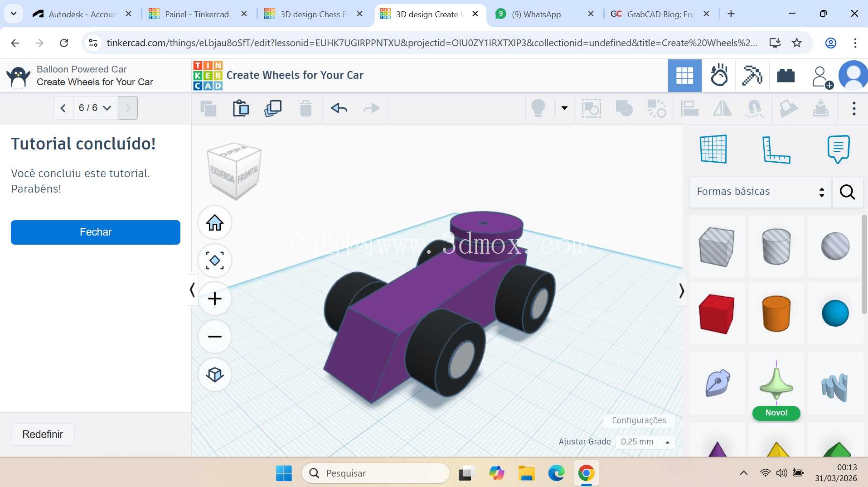This screenshot has width=868, height=487.
Task: Select the Workplane tool
Action: coord(713,149)
